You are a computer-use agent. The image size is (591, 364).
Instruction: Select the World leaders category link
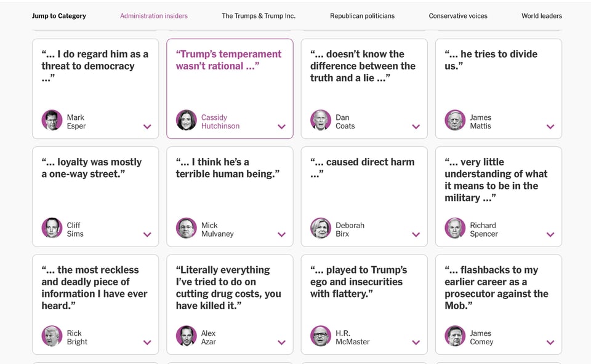[541, 16]
